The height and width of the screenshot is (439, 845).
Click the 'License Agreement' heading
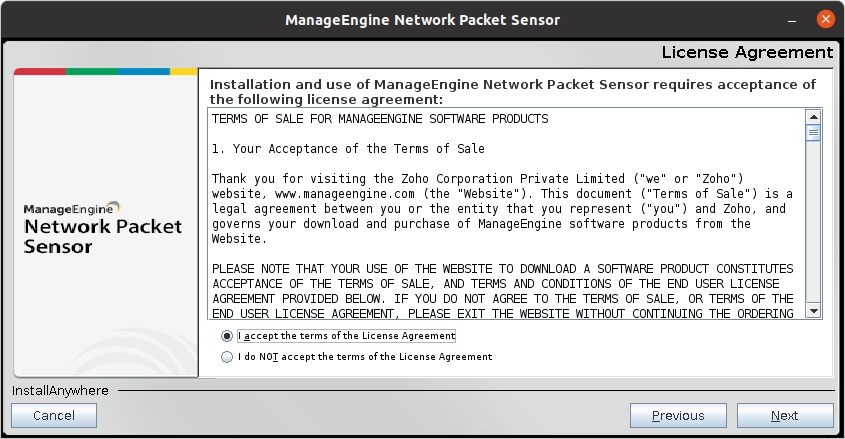(747, 52)
